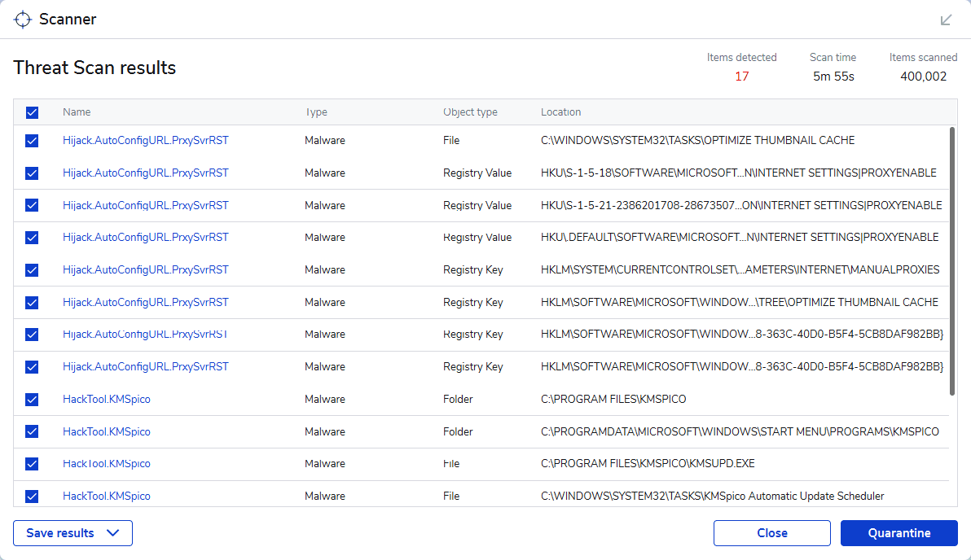
Task: Click the collapse arrow in the top-right corner
Action: tap(946, 20)
